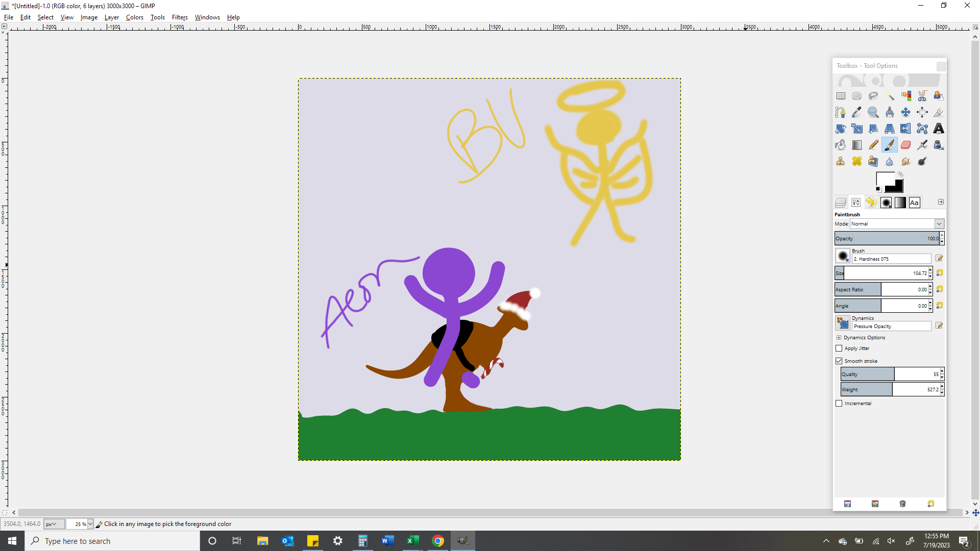Select the Paths pen tool
Screen dimensions: 980x551
841,112
